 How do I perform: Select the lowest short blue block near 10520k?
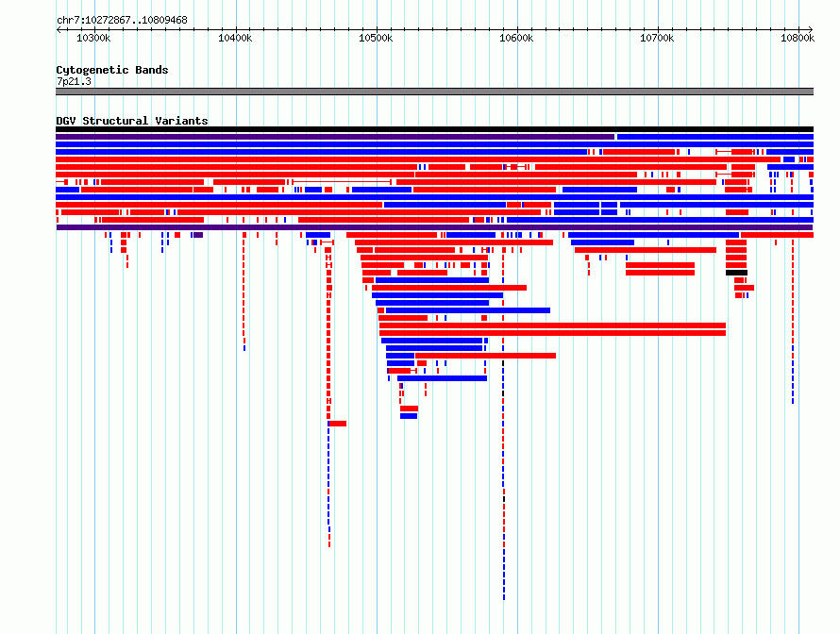[x=409, y=416]
